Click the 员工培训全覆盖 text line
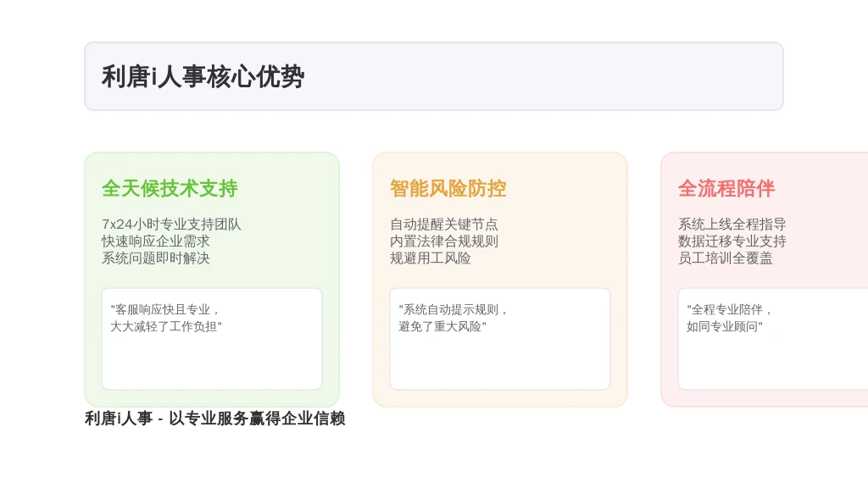The height and width of the screenshot is (488, 868). pyautogui.click(x=726, y=258)
